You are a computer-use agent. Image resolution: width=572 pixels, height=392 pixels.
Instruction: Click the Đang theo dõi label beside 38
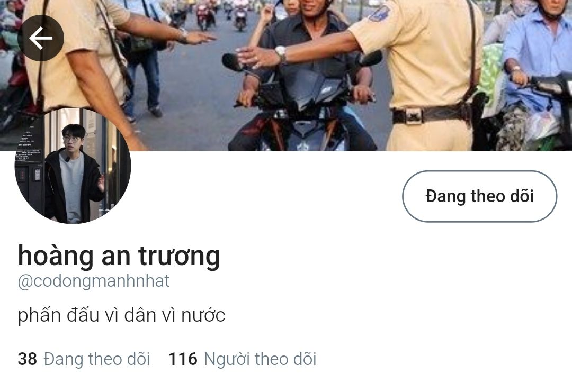tap(97, 359)
